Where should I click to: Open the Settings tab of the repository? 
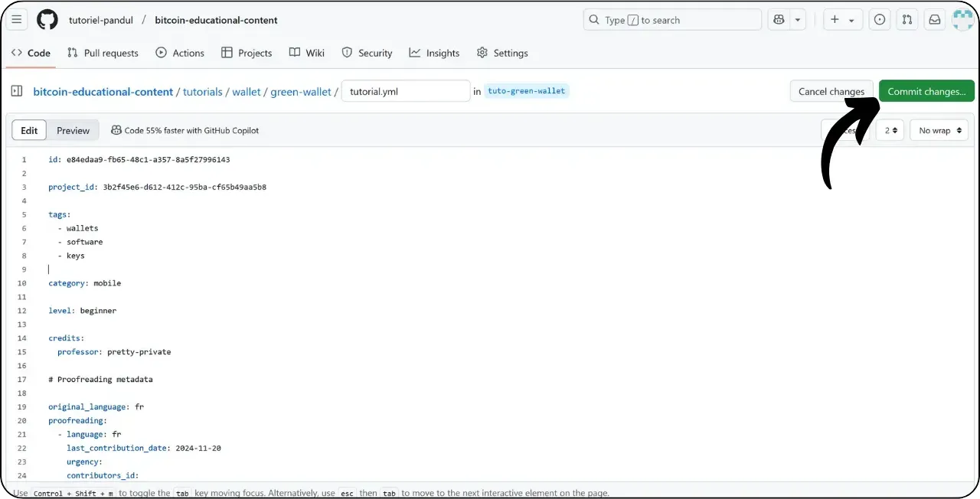tap(502, 53)
